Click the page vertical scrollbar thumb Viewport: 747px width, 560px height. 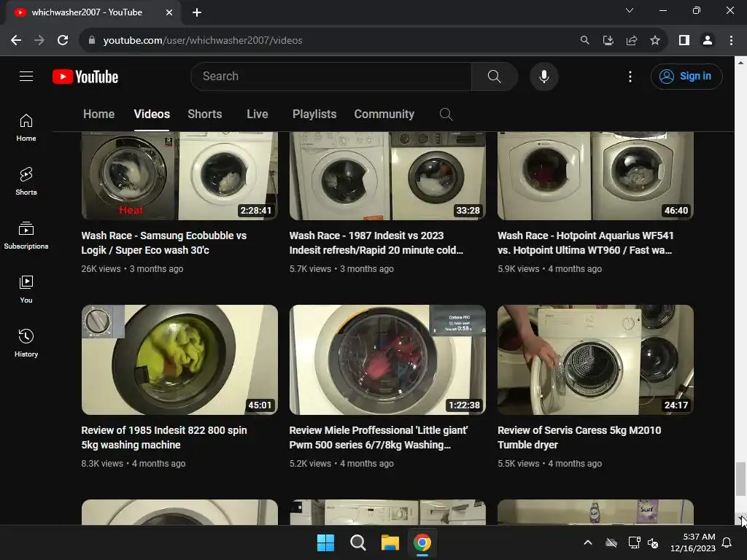click(740, 478)
